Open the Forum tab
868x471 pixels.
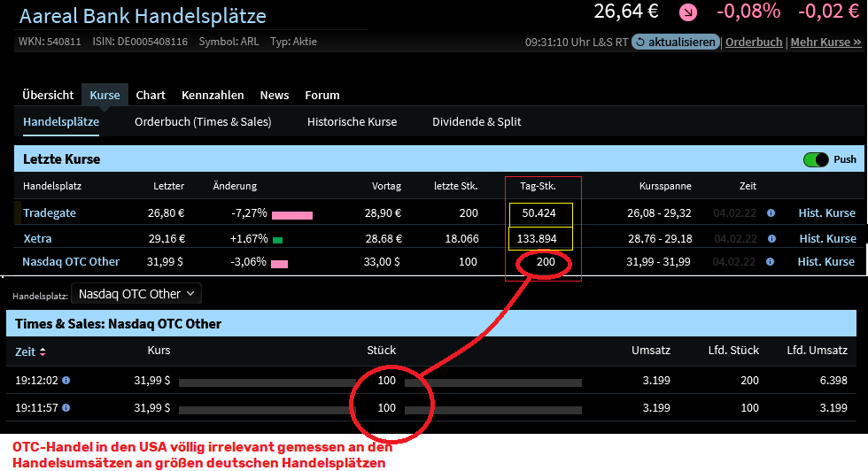[x=322, y=96]
